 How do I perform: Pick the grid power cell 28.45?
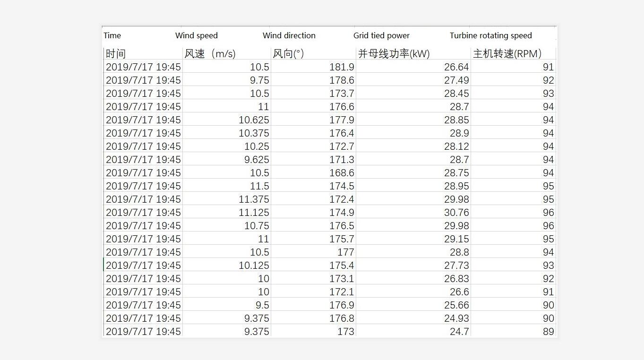click(x=413, y=94)
